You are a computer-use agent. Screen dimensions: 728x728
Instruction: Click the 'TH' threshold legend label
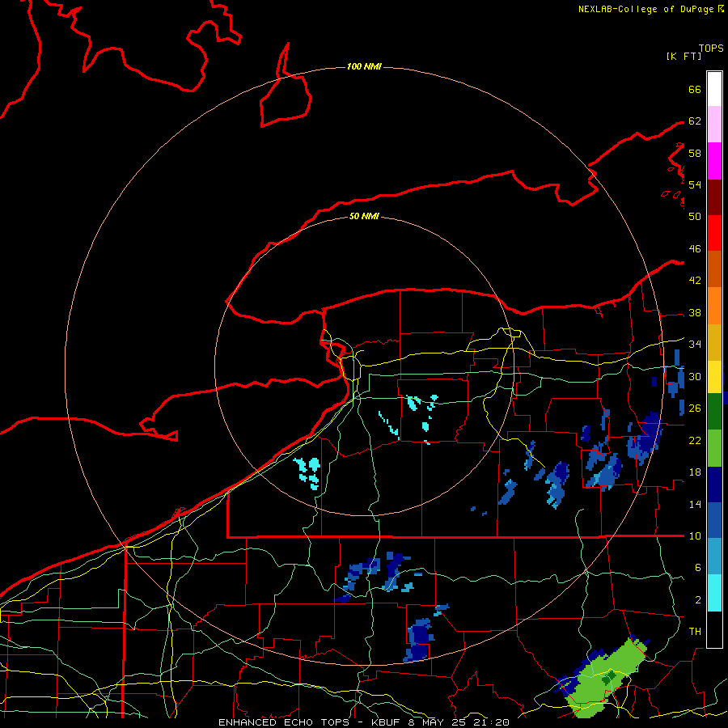pos(695,632)
